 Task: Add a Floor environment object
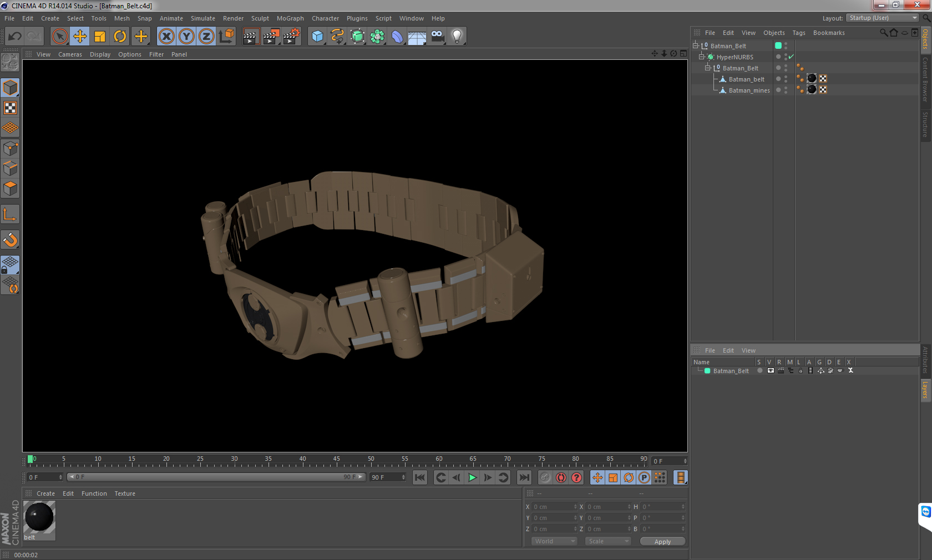click(x=417, y=37)
